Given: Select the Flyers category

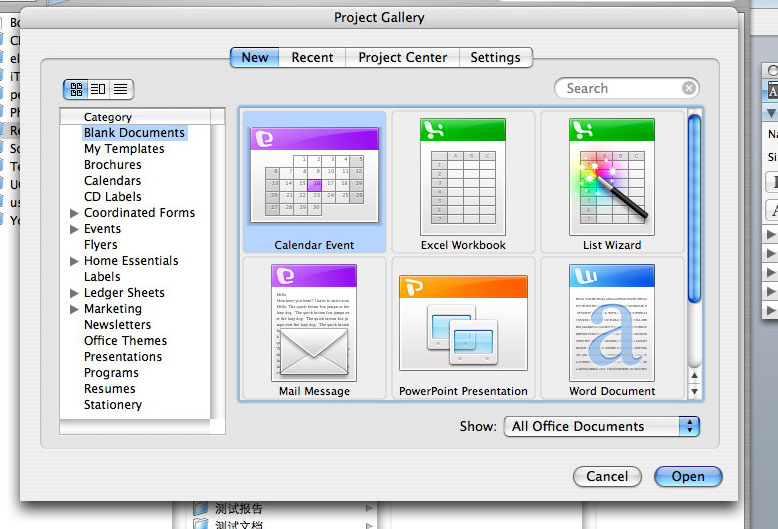Looking at the screenshot, I should point(101,245).
